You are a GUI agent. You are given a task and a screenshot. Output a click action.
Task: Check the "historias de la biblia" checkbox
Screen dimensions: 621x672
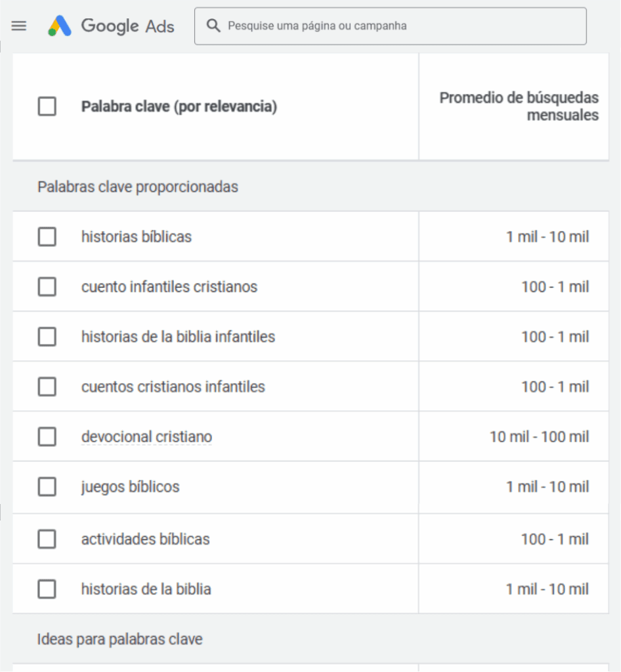pos(47,589)
